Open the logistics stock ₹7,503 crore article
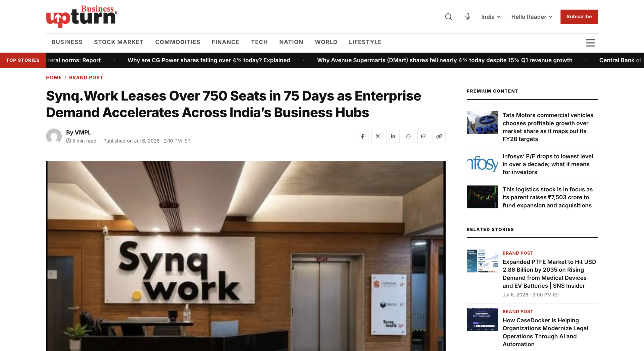Screen dimensions: 644x351 (x=547, y=197)
